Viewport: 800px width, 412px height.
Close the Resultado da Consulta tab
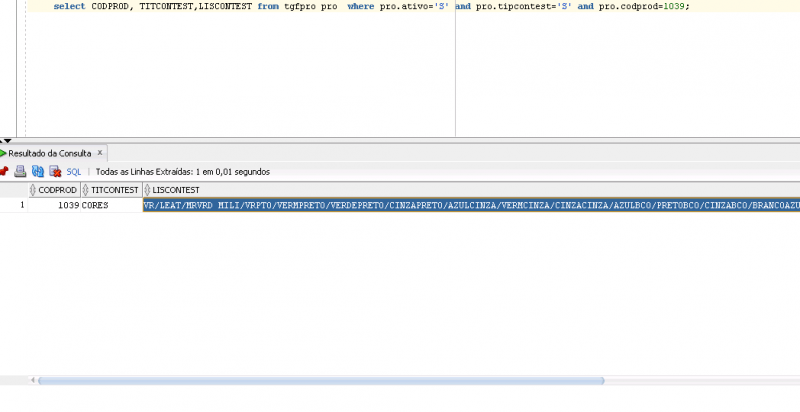point(100,153)
